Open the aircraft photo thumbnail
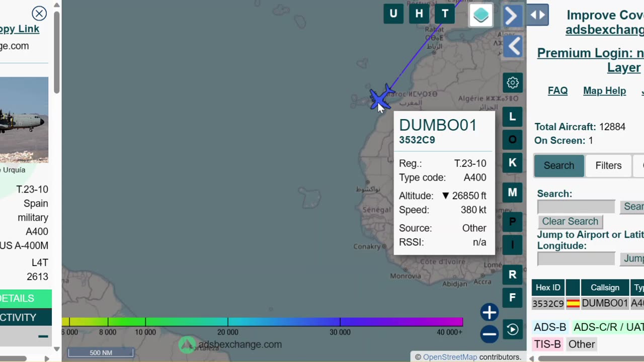This screenshot has height=362, width=644. pos(24,120)
